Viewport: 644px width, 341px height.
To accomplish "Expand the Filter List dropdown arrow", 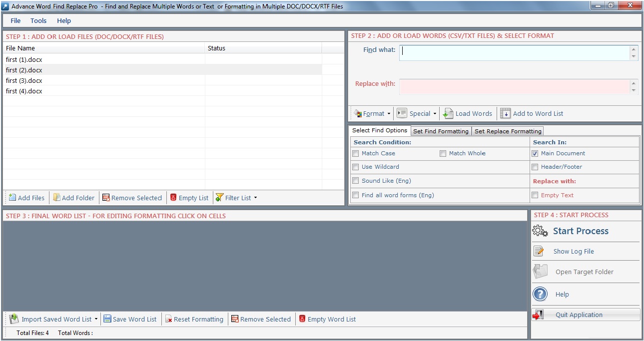I will 255,198.
